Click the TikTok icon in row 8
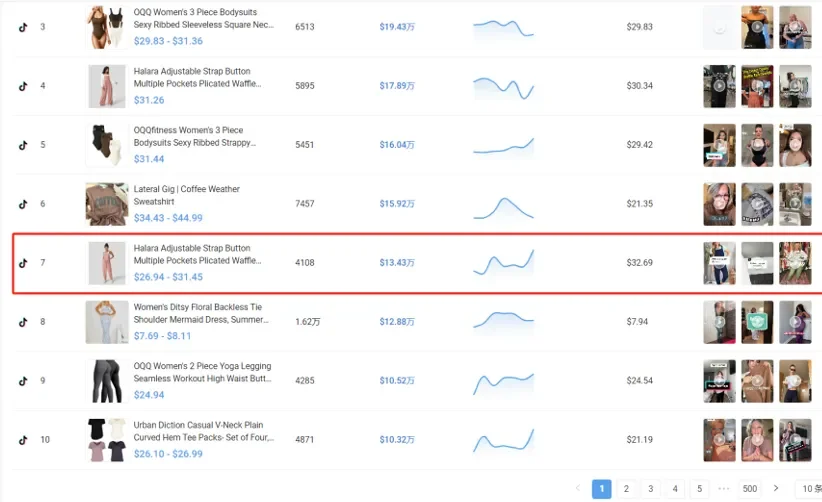 tap(23, 322)
